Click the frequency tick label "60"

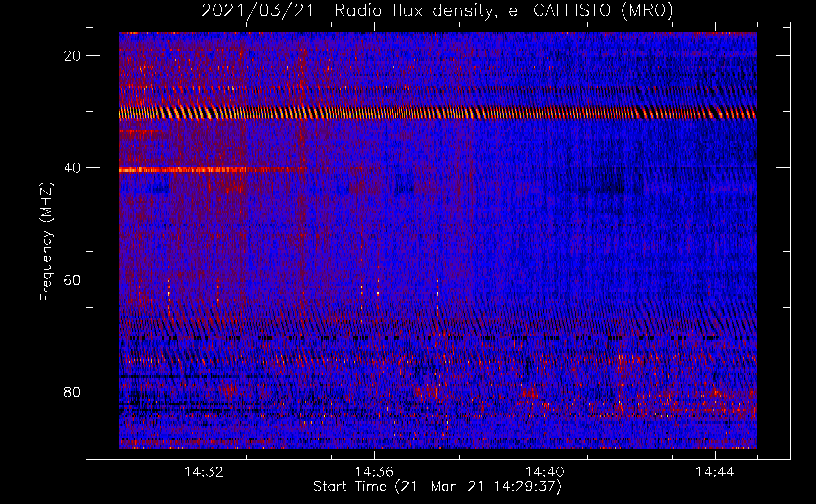click(x=72, y=280)
